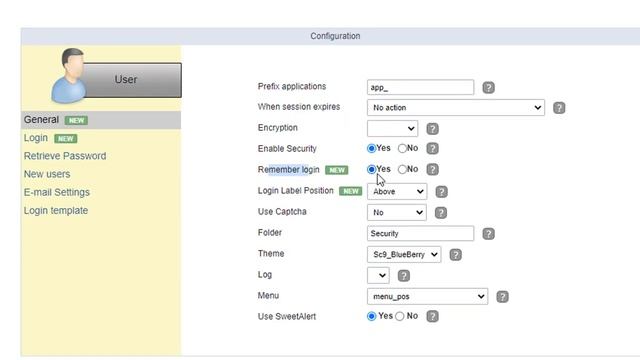Open help icon beside Folder field
Viewport: 640px width, 360px height.
(488, 233)
